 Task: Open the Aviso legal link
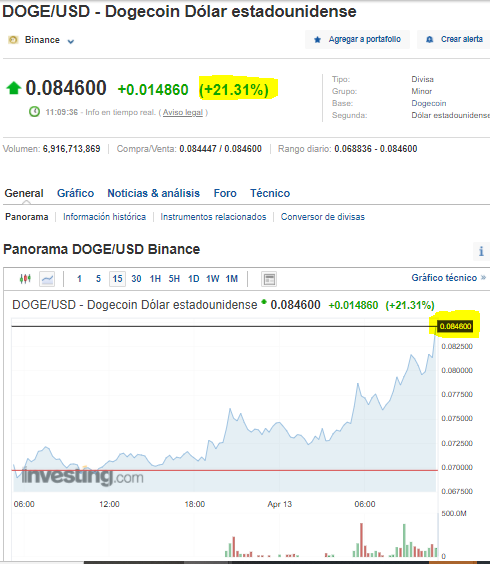183,112
